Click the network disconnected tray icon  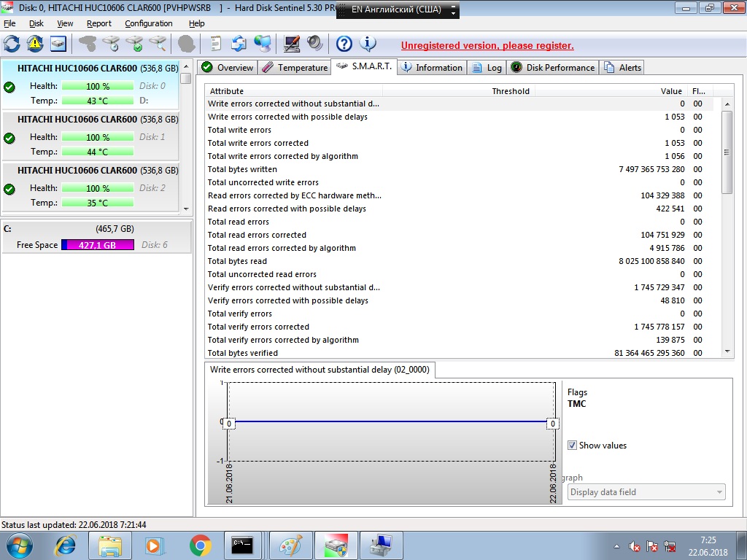pyautogui.click(x=670, y=546)
